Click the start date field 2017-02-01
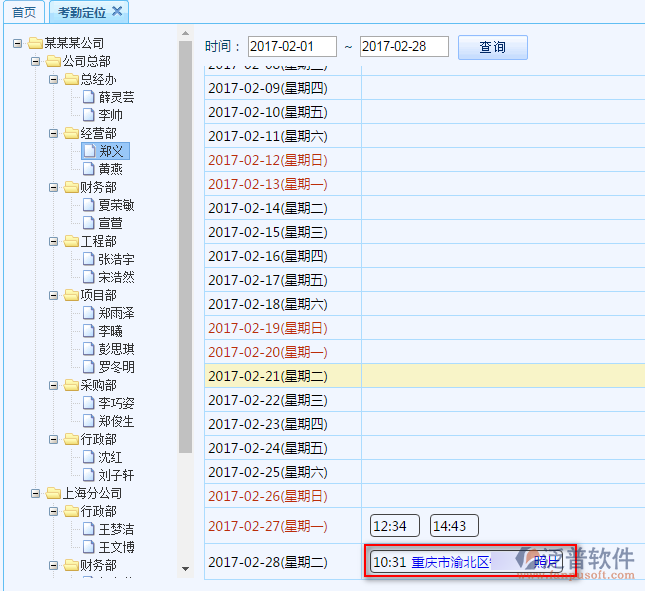Viewport: 645px width, 591px height. click(292, 47)
